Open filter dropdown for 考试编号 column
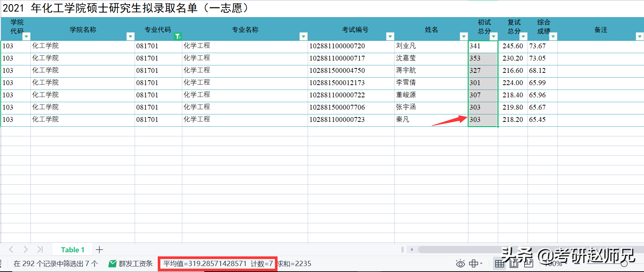The image size is (644, 272). 390,36
